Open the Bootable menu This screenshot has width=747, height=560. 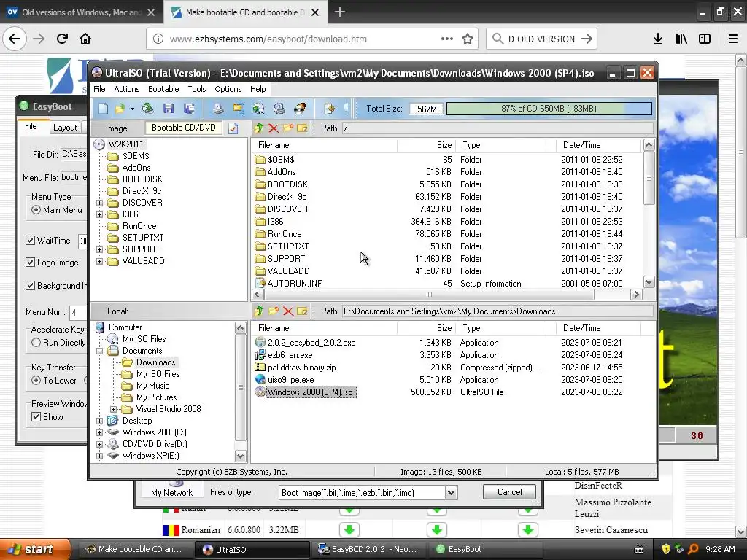click(x=163, y=89)
